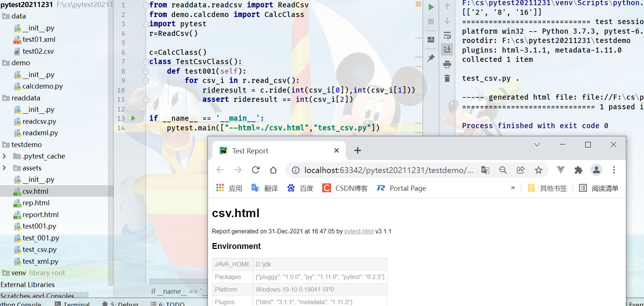
Task: Toggle scroll to end of console
Action: pyautogui.click(x=447, y=49)
